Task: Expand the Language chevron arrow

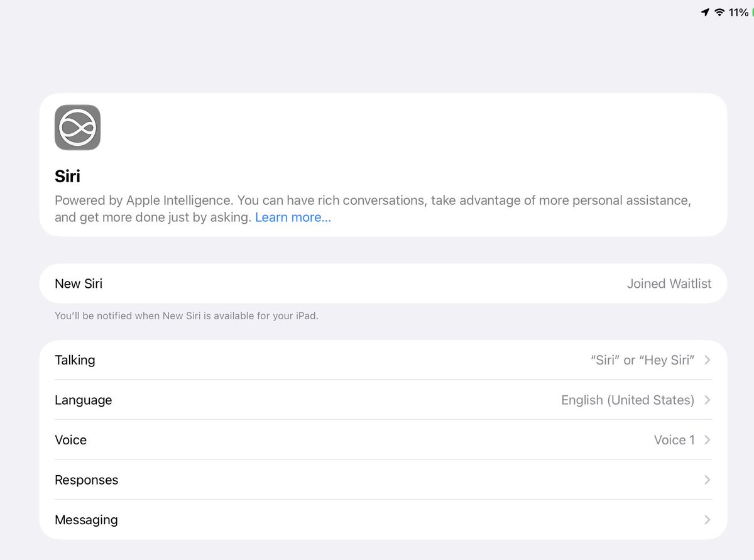Action: click(707, 400)
